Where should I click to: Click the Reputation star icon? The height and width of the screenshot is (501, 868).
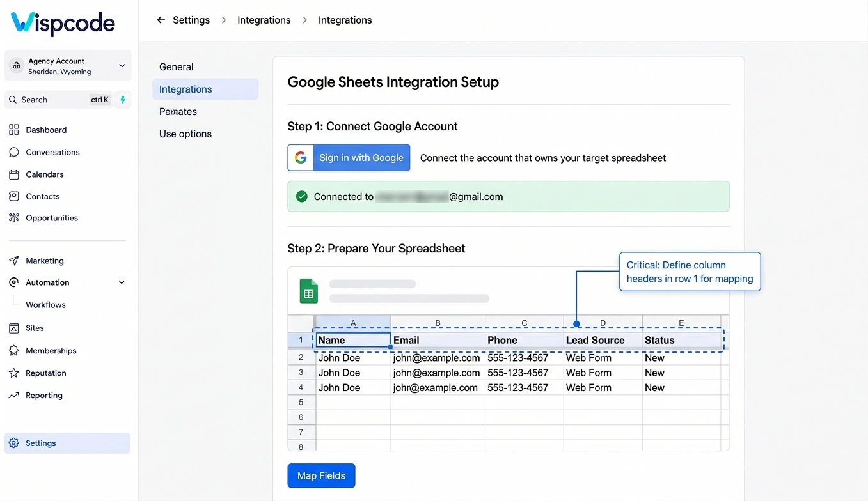14,373
